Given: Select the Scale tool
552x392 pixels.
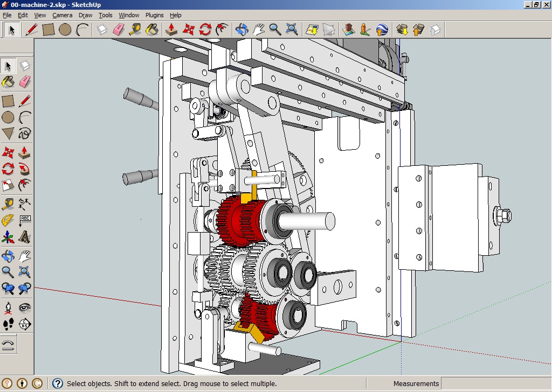Looking at the screenshot, I should (8, 185).
